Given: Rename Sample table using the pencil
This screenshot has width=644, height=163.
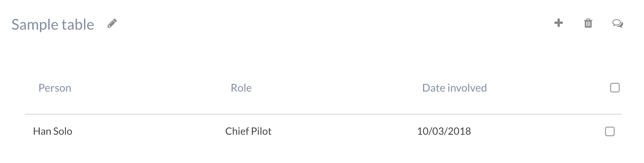Looking at the screenshot, I should (112, 24).
